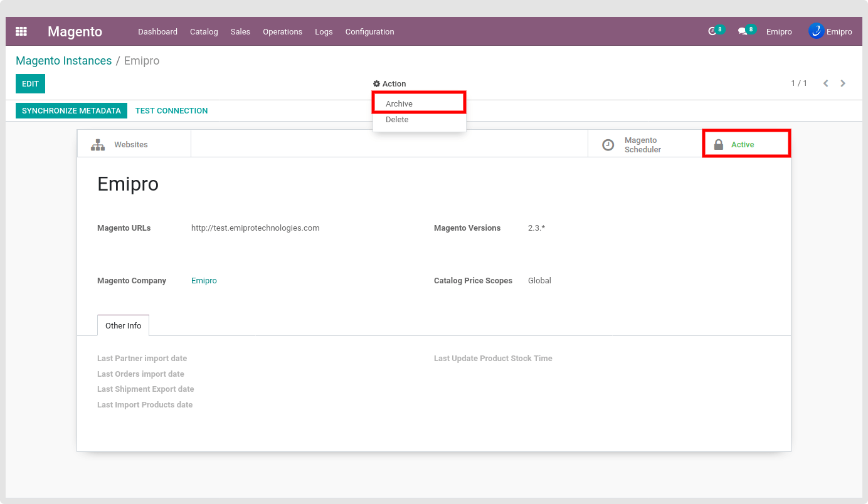This screenshot has width=868, height=504.
Task: Open the Sales menu
Action: 240,31
